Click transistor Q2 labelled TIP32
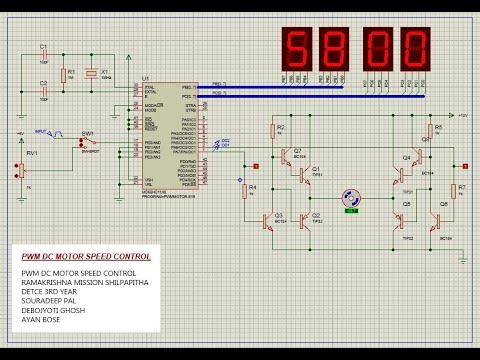This screenshot has height=360, width=480. pyautogui.click(x=305, y=221)
